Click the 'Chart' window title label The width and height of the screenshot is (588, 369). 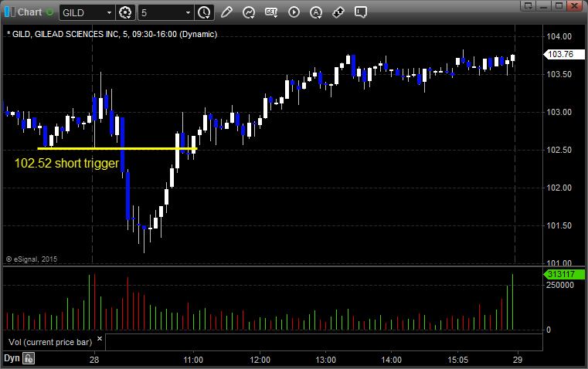point(30,12)
